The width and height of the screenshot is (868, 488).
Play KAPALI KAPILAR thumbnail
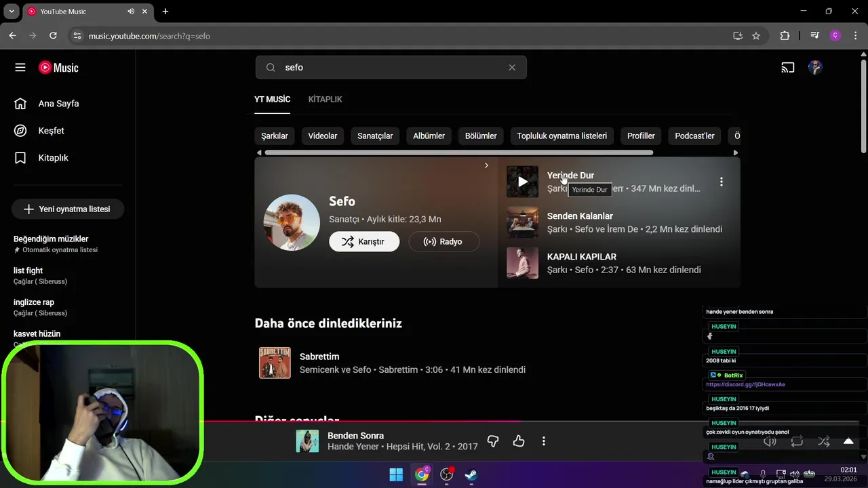click(x=522, y=263)
